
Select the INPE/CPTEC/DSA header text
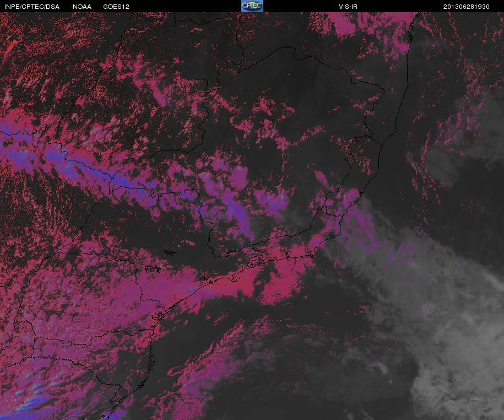click(x=32, y=7)
